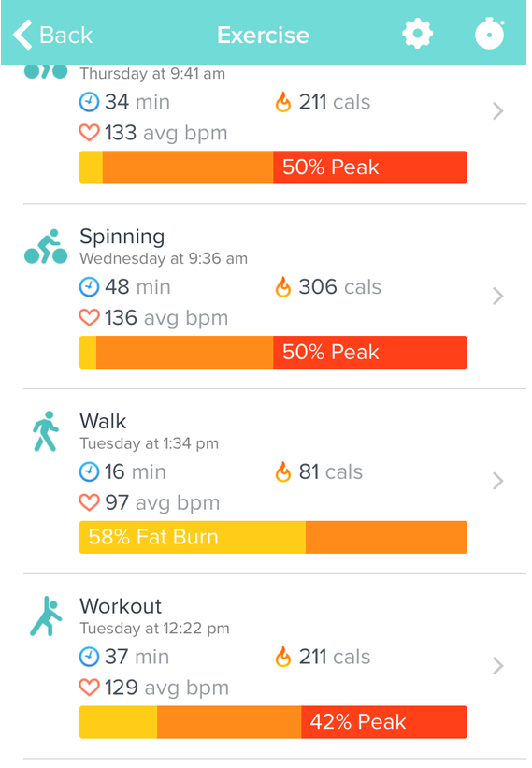The width and height of the screenshot is (532, 768).
Task: Open the Workout entry chevron
Action: (x=497, y=666)
